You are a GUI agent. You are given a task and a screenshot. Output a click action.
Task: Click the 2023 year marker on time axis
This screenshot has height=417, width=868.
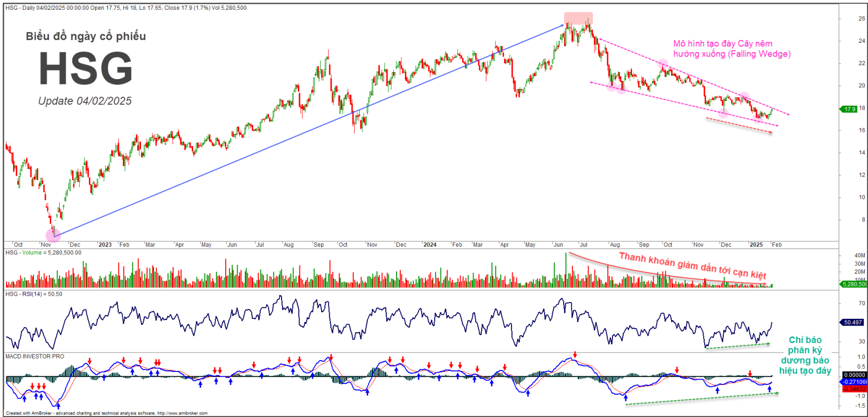[105, 245]
